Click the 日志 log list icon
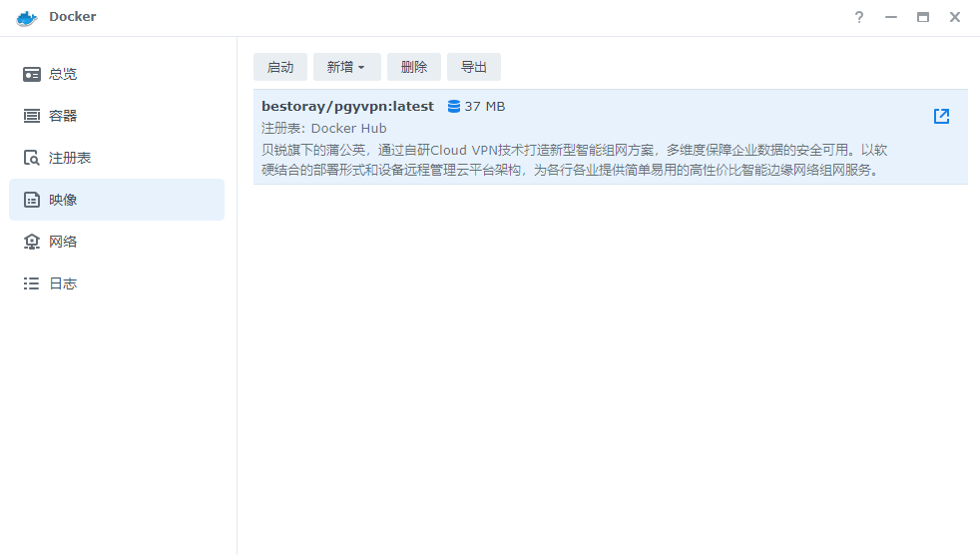980x555 pixels. click(31, 283)
